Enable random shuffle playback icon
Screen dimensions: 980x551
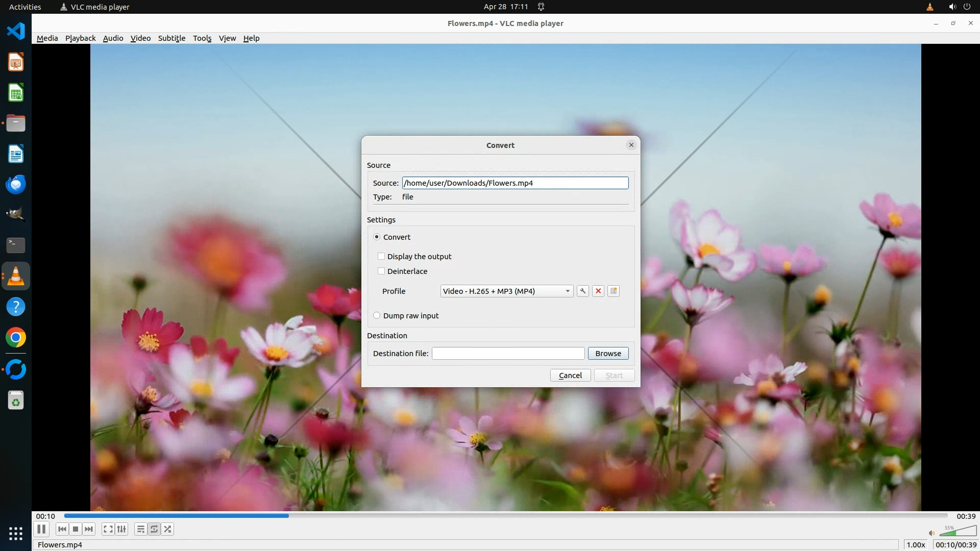(168, 529)
